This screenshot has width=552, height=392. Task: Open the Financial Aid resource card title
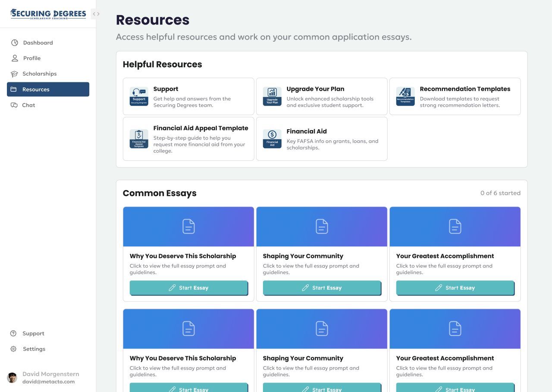click(307, 131)
